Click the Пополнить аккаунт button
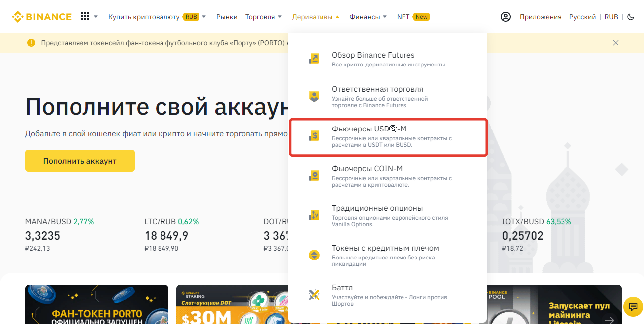The height and width of the screenshot is (324, 644). click(x=80, y=161)
